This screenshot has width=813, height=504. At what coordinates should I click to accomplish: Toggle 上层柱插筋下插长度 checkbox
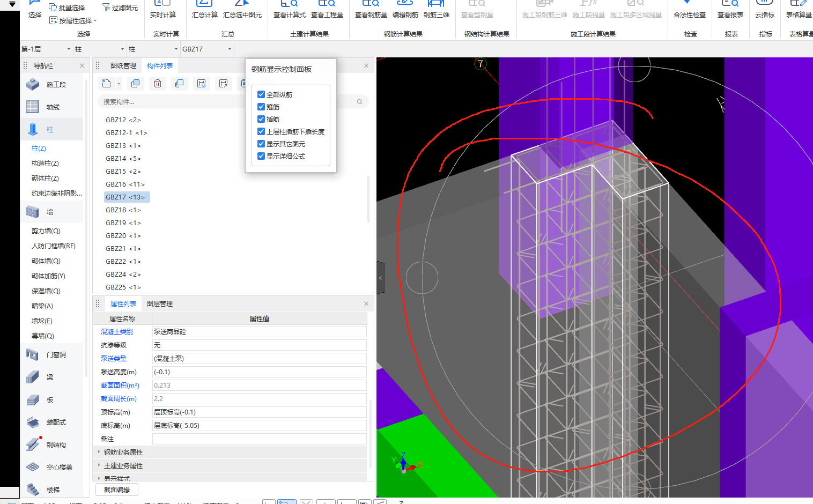(x=261, y=131)
